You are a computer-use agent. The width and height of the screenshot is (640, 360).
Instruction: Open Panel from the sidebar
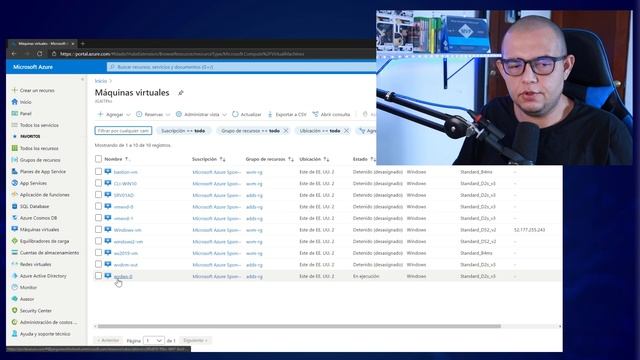click(25, 113)
